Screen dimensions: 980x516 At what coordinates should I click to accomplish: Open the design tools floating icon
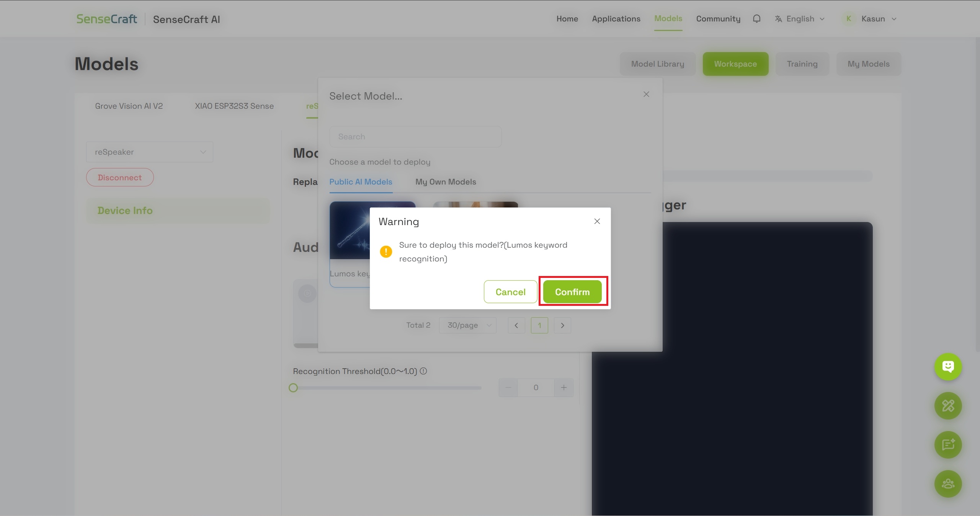click(x=948, y=406)
